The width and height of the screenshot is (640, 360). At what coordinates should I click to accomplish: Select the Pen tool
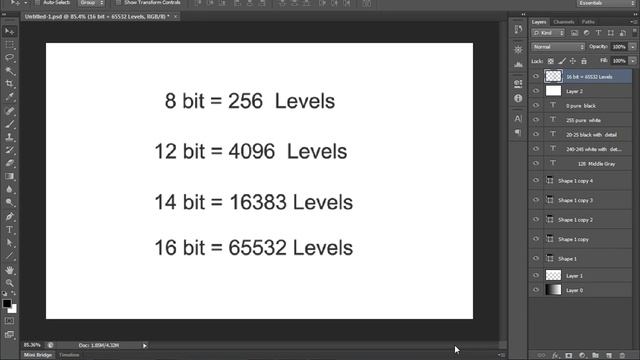9,216
